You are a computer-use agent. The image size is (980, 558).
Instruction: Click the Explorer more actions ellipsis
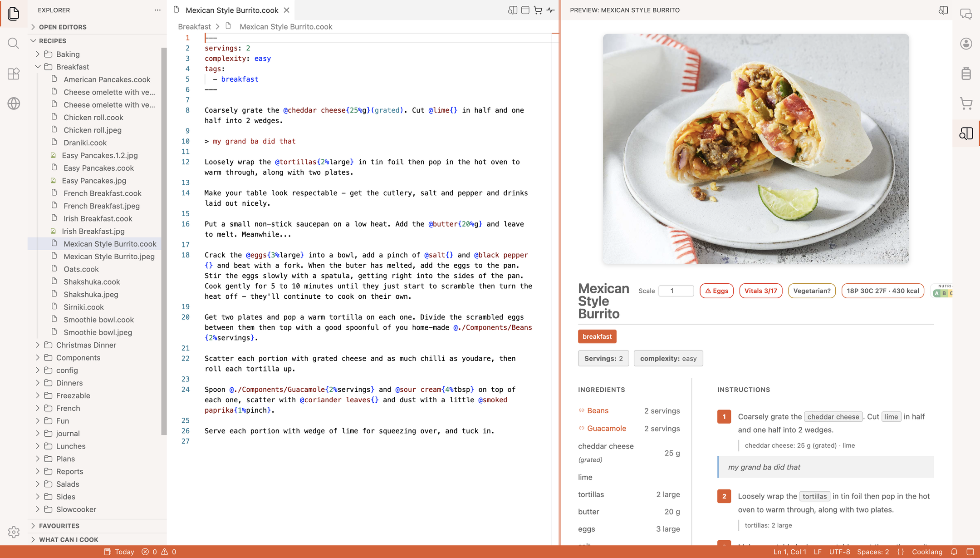point(157,10)
